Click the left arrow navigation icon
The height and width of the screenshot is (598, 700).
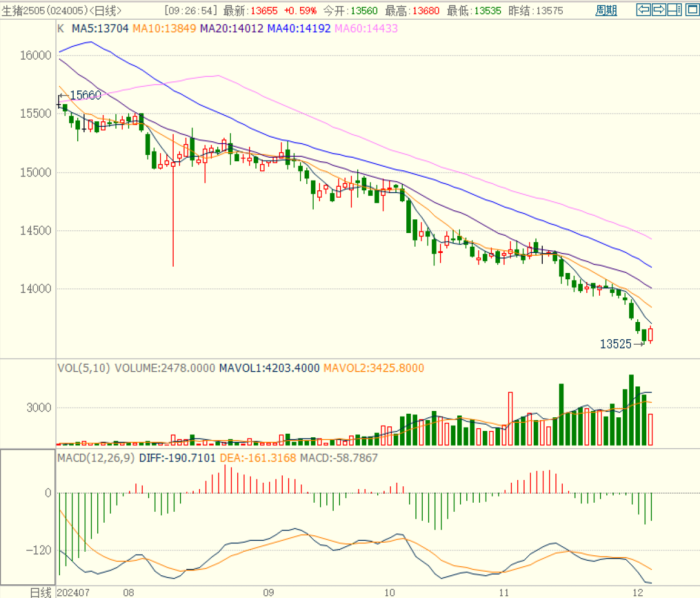(x=645, y=10)
